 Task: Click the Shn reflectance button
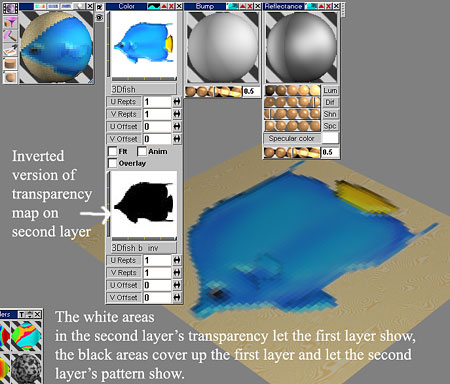tap(330, 114)
